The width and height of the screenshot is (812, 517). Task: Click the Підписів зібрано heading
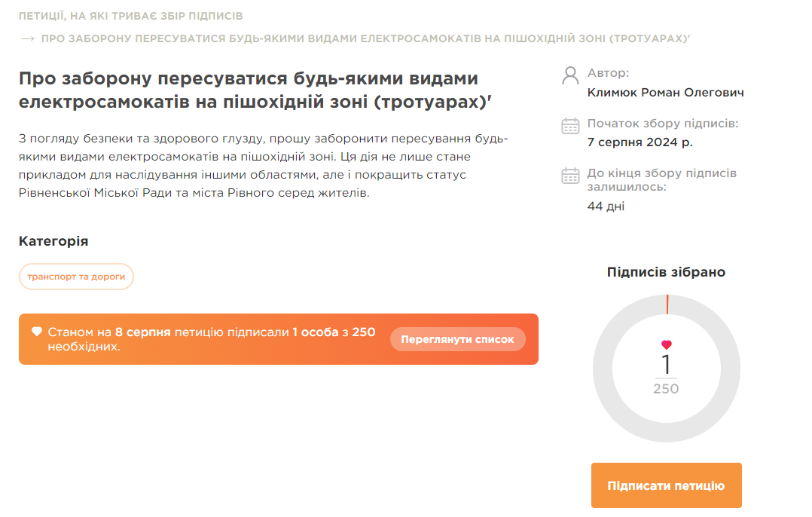pyautogui.click(x=666, y=272)
